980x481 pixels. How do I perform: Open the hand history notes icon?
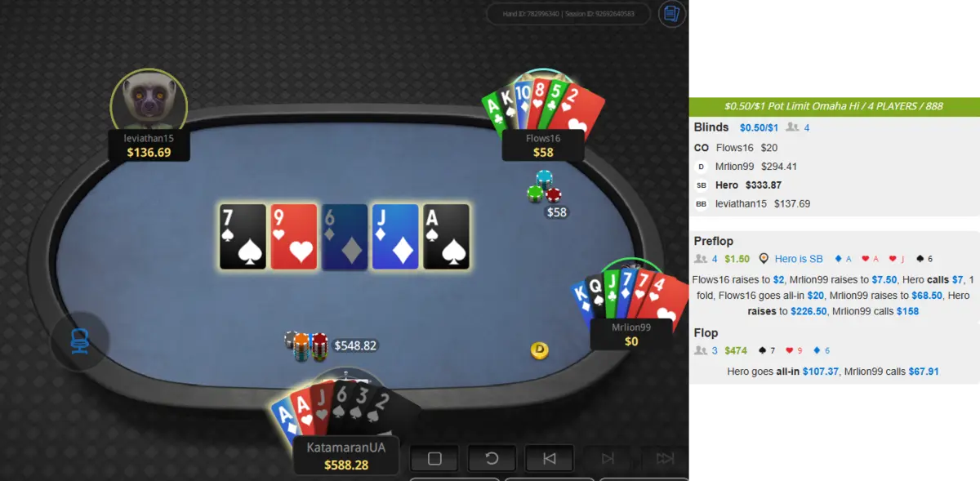click(671, 14)
